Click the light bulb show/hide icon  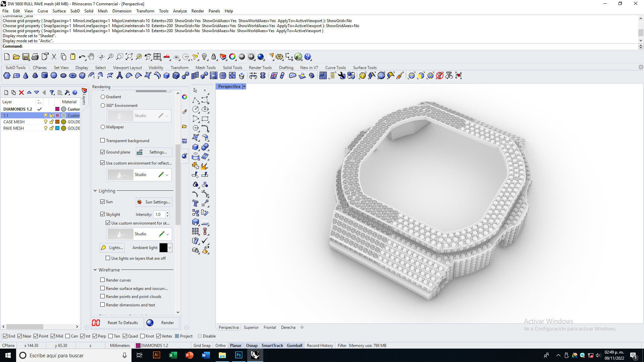204,57
